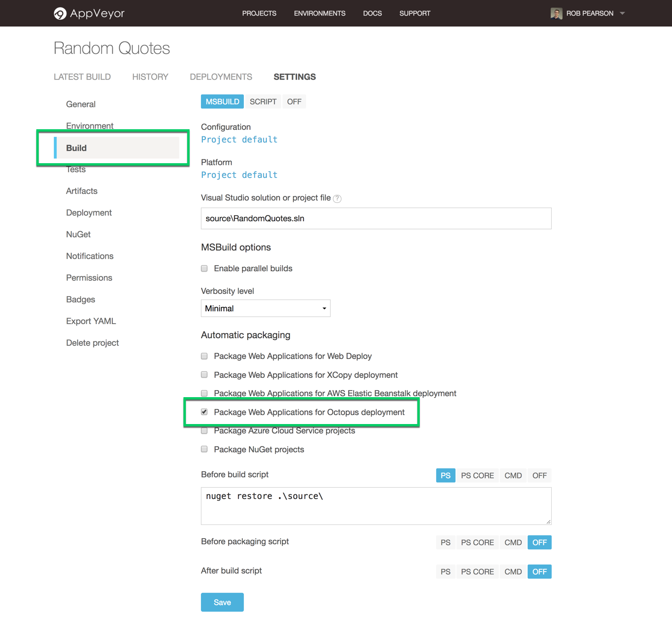Check Package Web Applications for Web Deploy
This screenshot has height=633, width=672.
tap(204, 356)
